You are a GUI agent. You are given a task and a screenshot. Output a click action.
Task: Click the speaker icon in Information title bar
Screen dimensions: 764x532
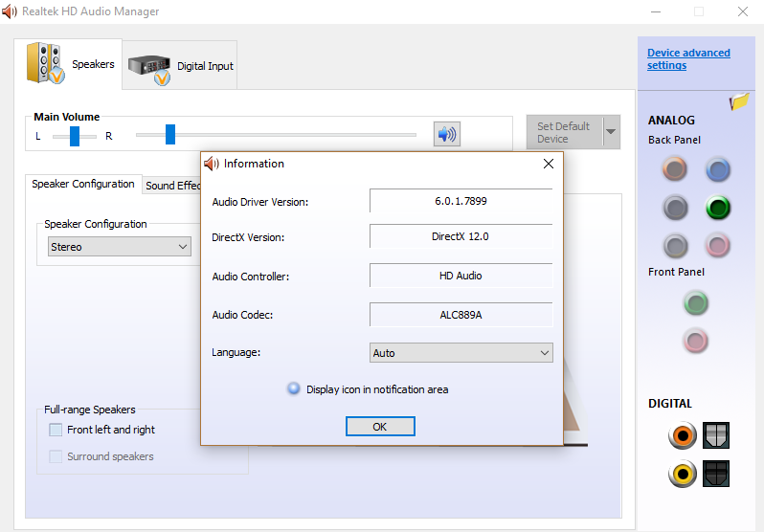(212, 164)
